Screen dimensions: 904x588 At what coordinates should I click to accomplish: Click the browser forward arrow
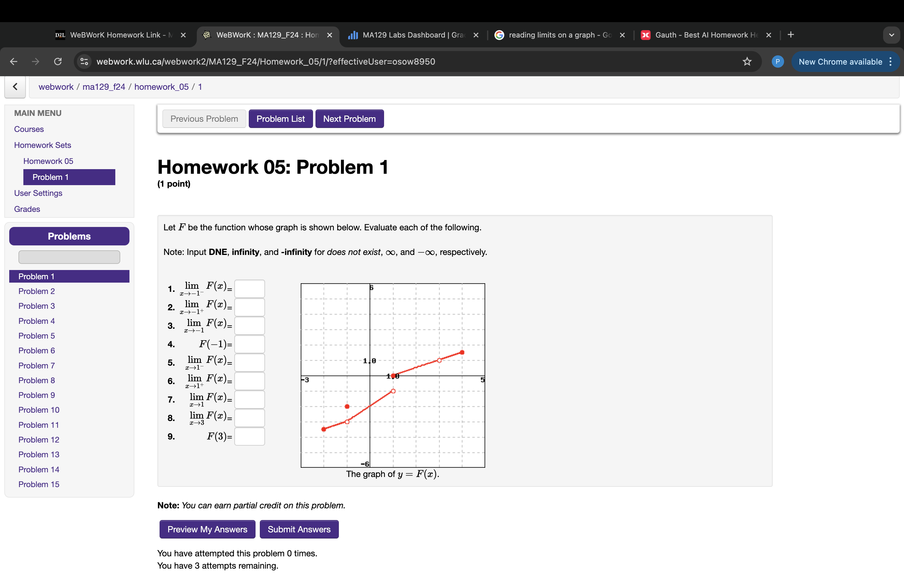pyautogui.click(x=36, y=62)
